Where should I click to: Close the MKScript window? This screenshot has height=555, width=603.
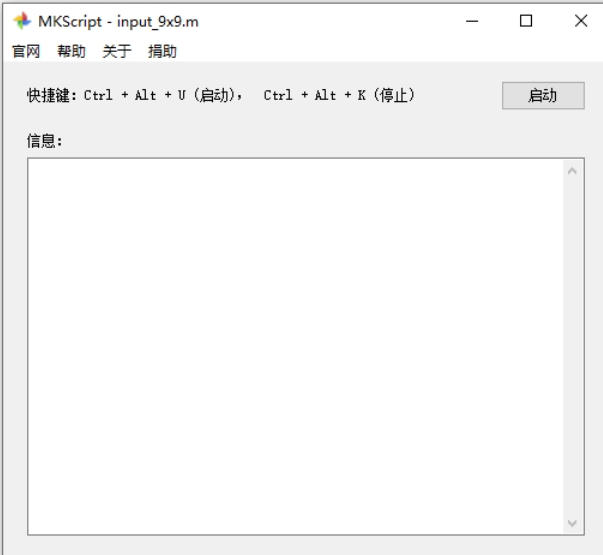pyautogui.click(x=580, y=21)
